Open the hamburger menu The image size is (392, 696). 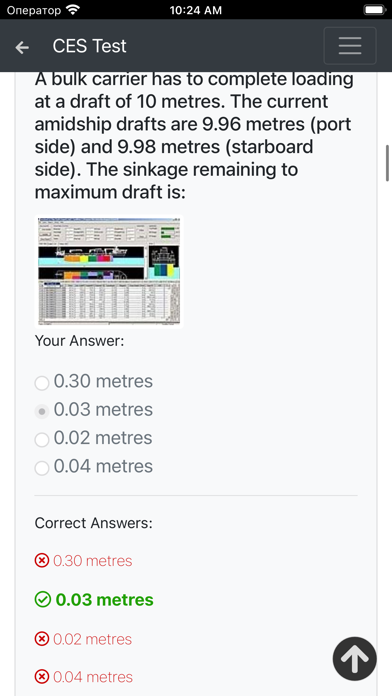point(350,46)
